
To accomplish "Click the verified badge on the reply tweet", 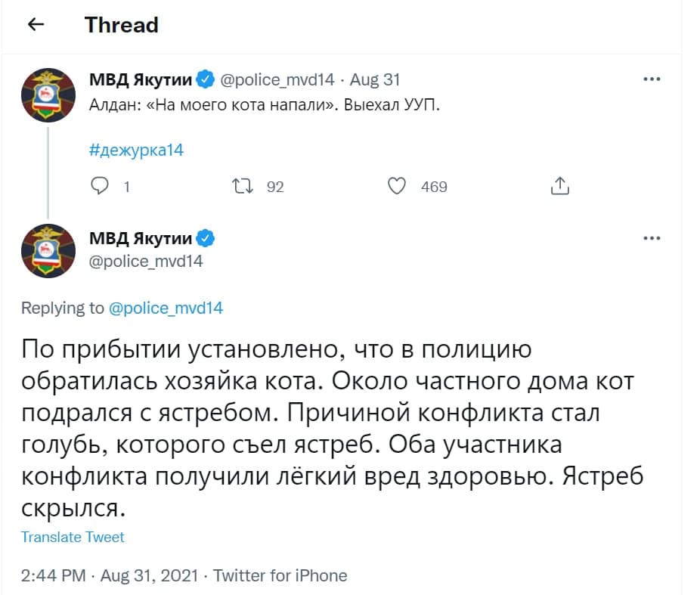I will [x=206, y=239].
